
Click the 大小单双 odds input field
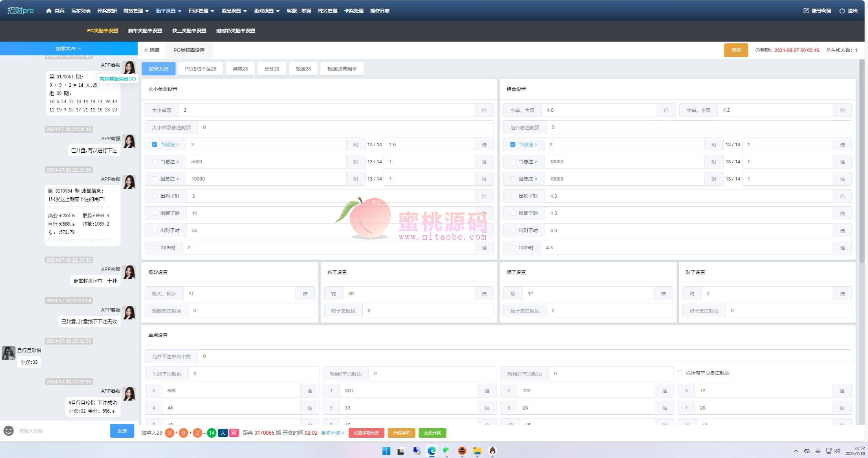click(326, 110)
